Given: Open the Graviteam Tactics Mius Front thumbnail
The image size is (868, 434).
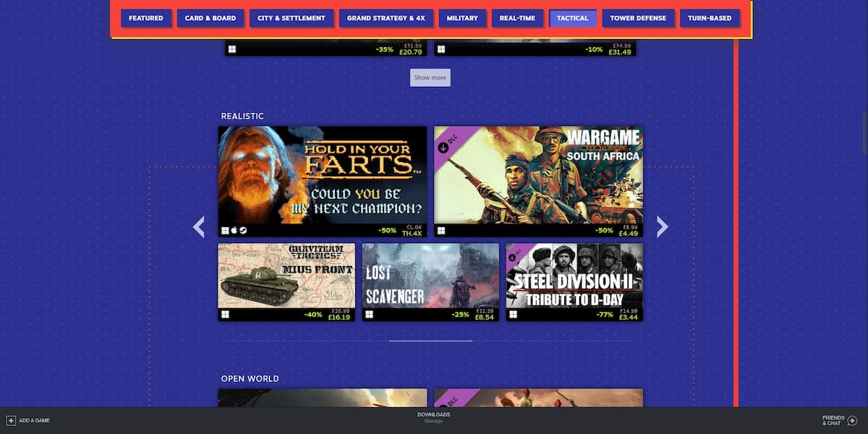Looking at the screenshot, I should 286,275.
